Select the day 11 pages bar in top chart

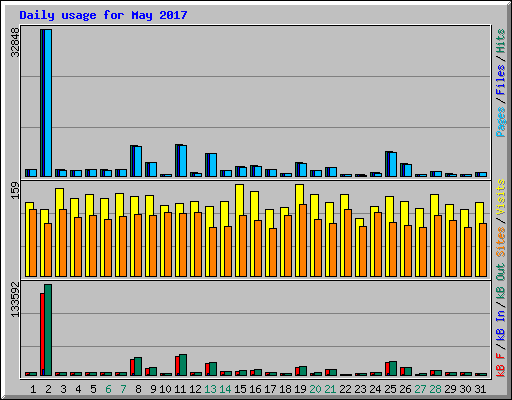(x=183, y=161)
